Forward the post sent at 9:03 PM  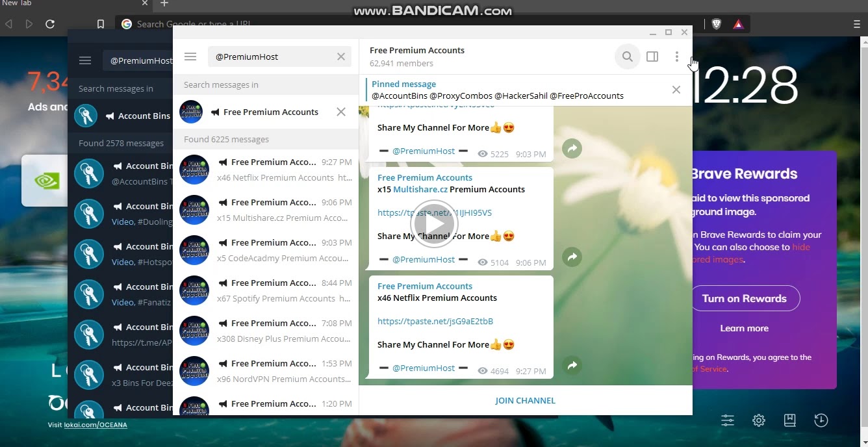coord(572,149)
